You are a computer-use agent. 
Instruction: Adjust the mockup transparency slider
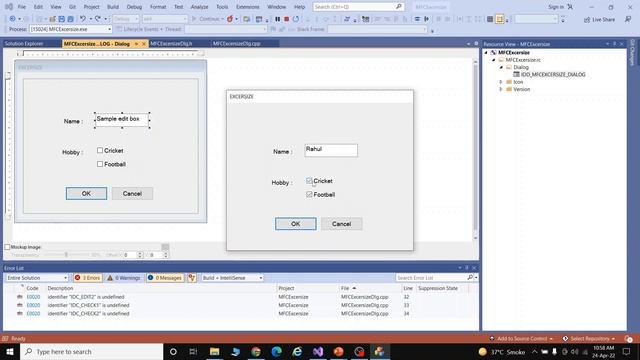click(66, 255)
